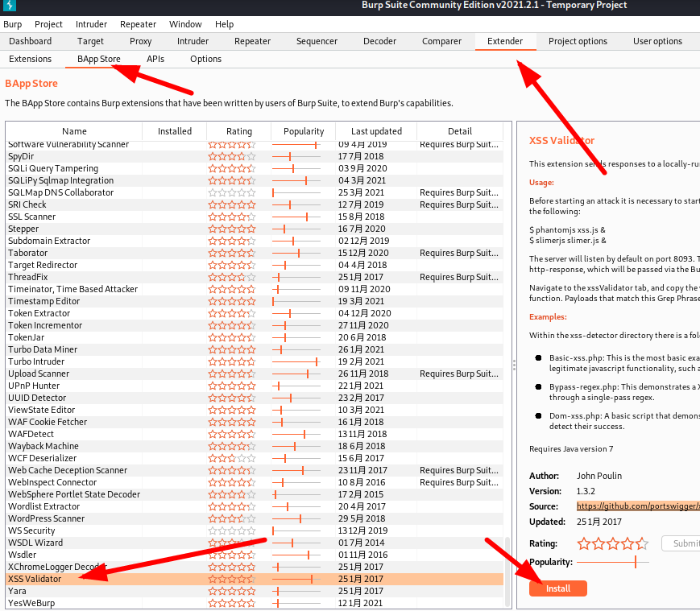Click ThreadFix 'Requires Burp Suit...' detail cell
Screen dimensions: 700x611
pyautogui.click(x=459, y=277)
